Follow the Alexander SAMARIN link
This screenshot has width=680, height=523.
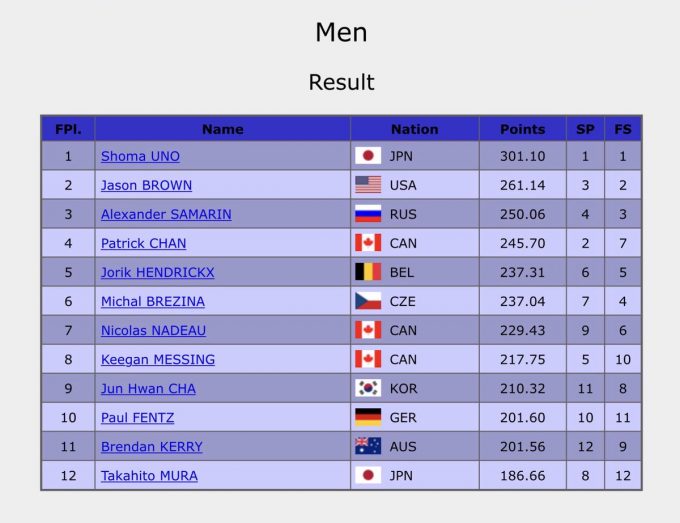pos(166,214)
